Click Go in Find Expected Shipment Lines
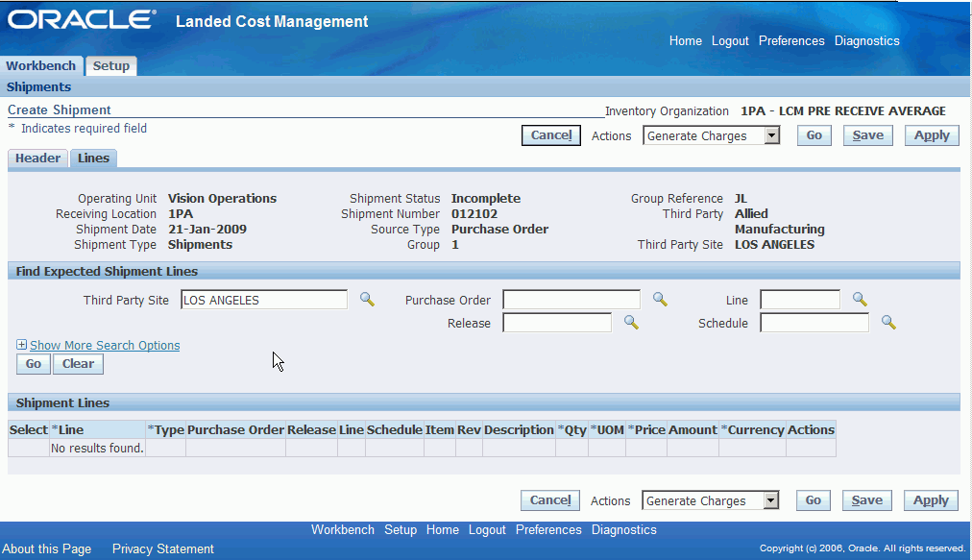The height and width of the screenshot is (560, 972). coord(34,364)
